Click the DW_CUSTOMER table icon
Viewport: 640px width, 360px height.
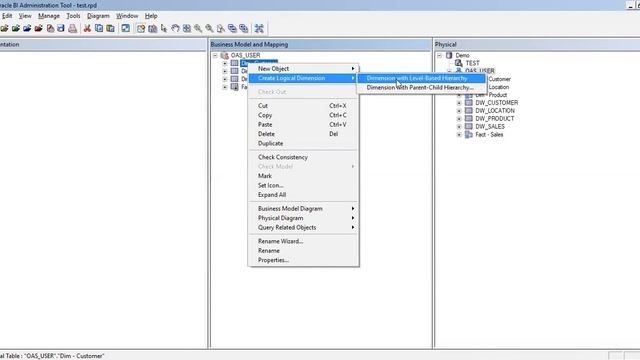tap(469, 103)
